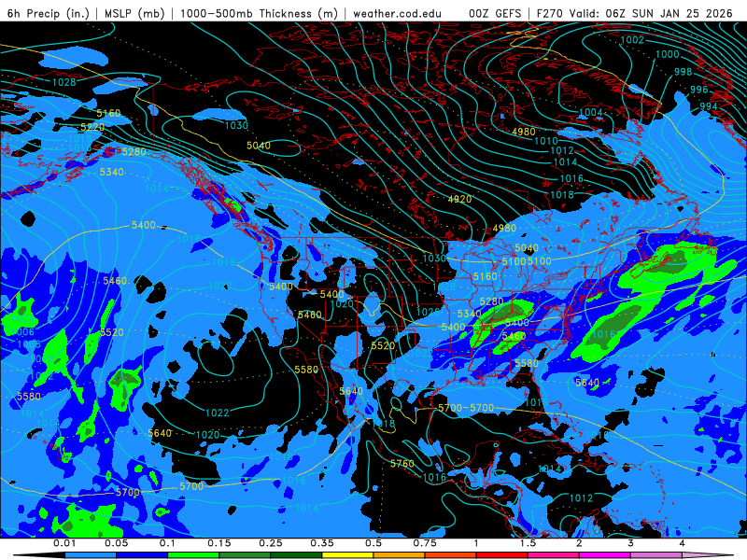Click the legend value 3
The height and width of the screenshot is (560, 747).
(x=630, y=543)
